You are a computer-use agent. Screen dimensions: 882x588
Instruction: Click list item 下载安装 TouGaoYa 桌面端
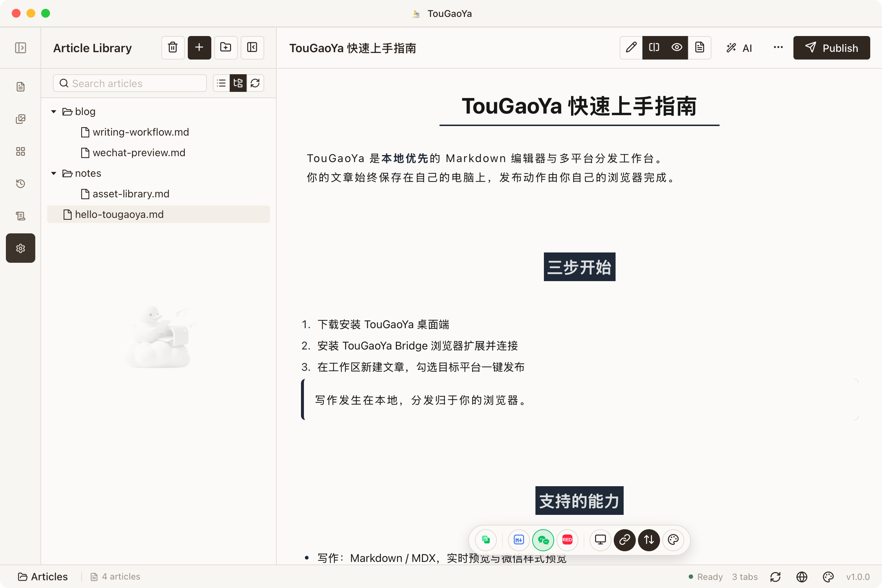383,325
